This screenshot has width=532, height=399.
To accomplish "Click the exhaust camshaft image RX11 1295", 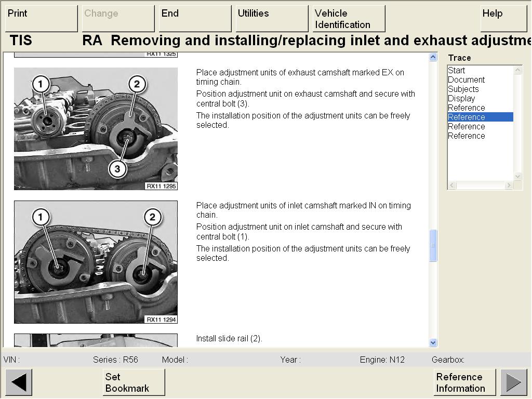I will pos(96,129).
